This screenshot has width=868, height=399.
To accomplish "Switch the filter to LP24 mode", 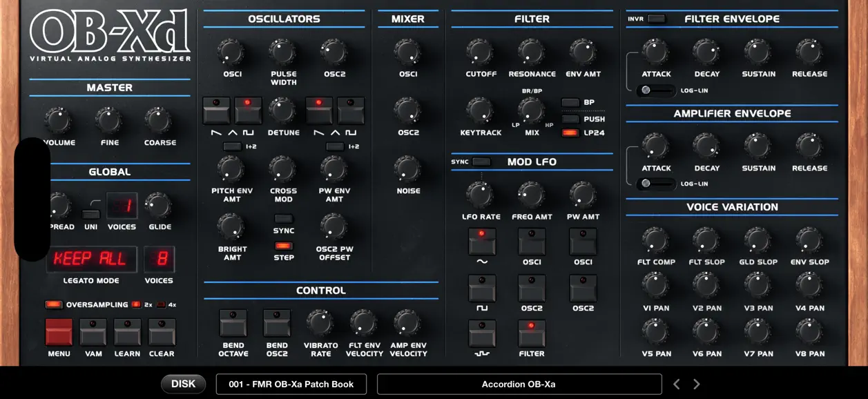I will (x=572, y=133).
